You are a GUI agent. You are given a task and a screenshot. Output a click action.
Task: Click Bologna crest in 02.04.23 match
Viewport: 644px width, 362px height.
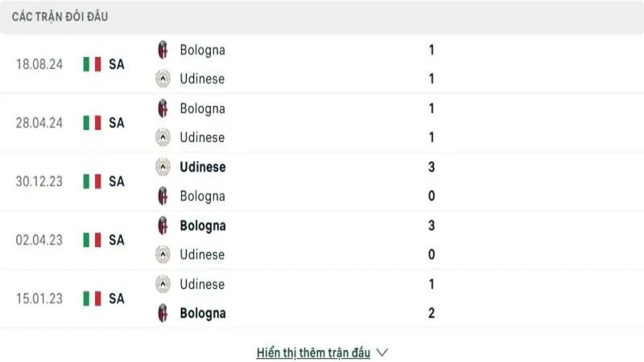point(163,226)
